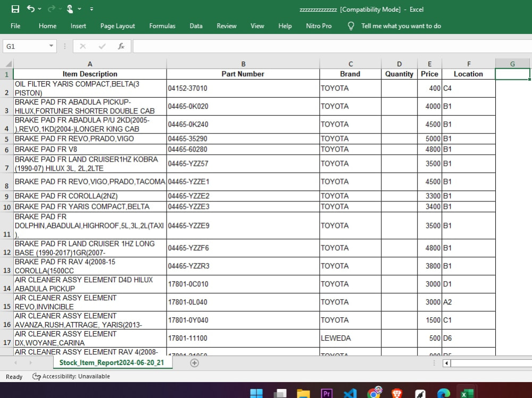Click the Tell me lightbulb icon
This screenshot has height=398, width=532.
[x=351, y=26]
